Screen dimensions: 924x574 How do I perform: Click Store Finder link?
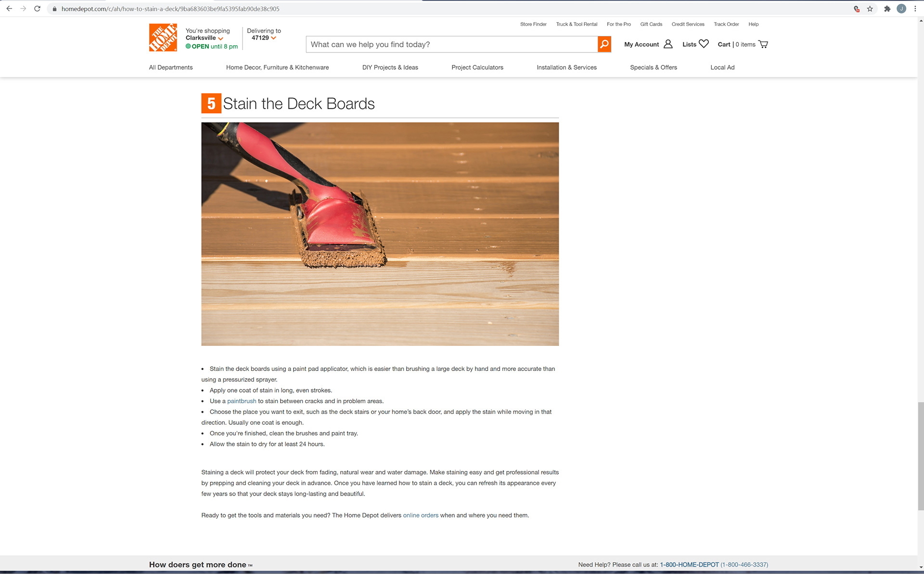point(533,24)
